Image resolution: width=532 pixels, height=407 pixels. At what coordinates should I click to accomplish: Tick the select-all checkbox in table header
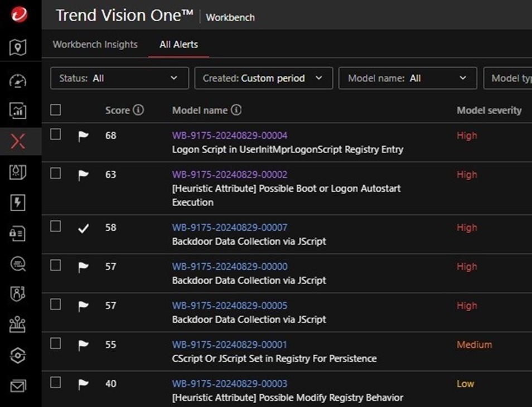click(x=55, y=110)
